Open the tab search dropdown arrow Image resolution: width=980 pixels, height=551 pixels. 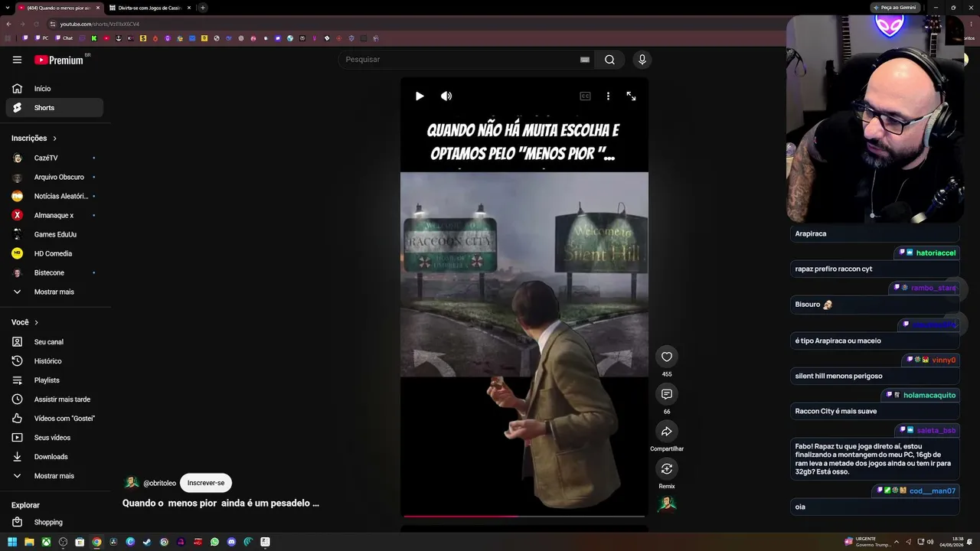coord(6,8)
